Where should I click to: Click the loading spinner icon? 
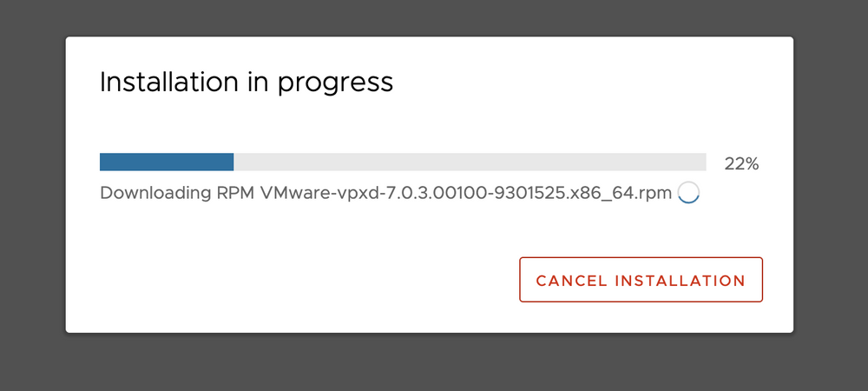688,193
